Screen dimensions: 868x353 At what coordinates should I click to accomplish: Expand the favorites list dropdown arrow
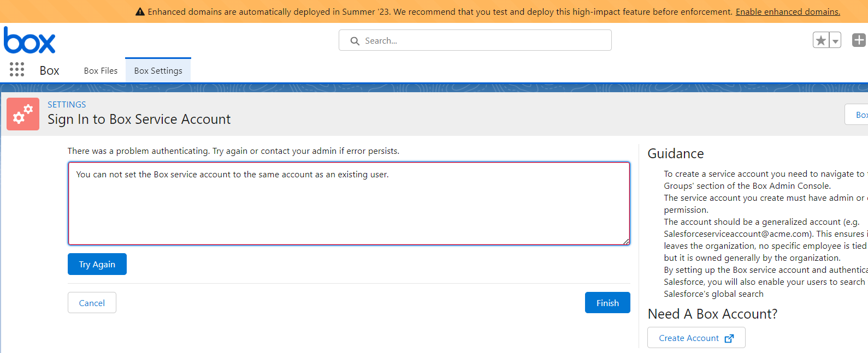(835, 41)
